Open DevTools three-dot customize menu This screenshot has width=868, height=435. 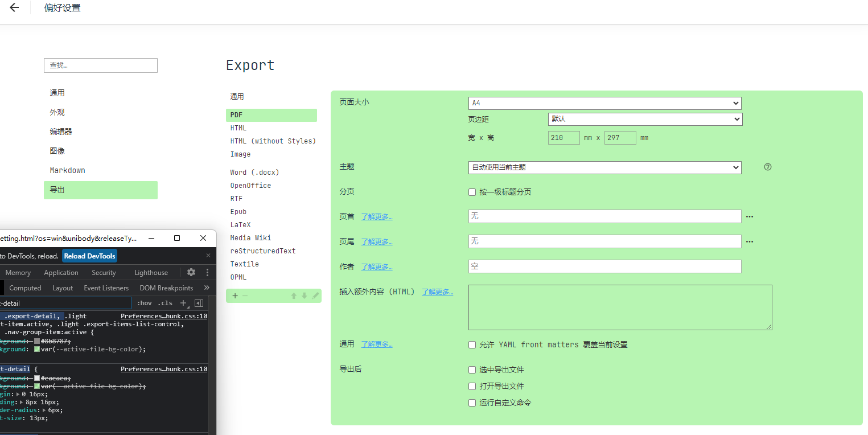(207, 273)
